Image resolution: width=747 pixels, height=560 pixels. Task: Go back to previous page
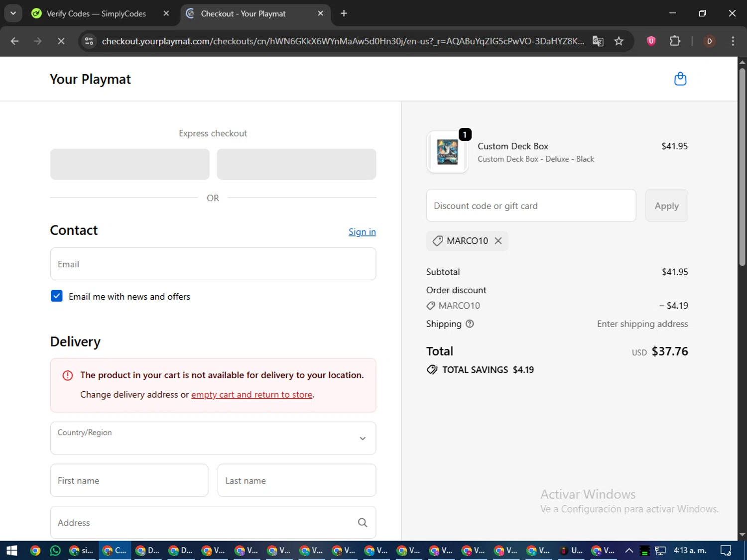pyautogui.click(x=14, y=41)
